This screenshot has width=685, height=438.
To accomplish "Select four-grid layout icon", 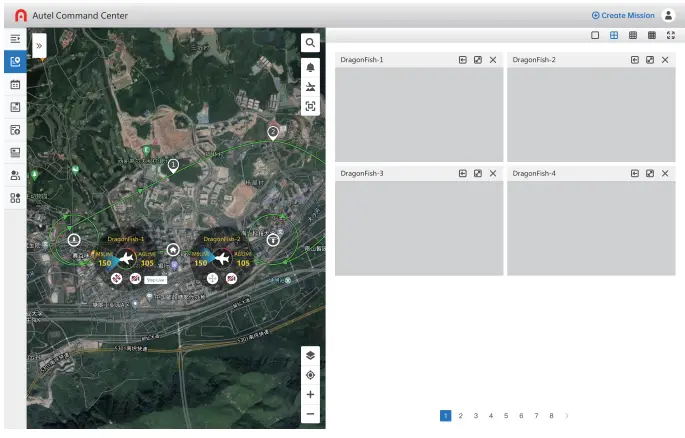I will pyautogui.click(x=614, y=35).
